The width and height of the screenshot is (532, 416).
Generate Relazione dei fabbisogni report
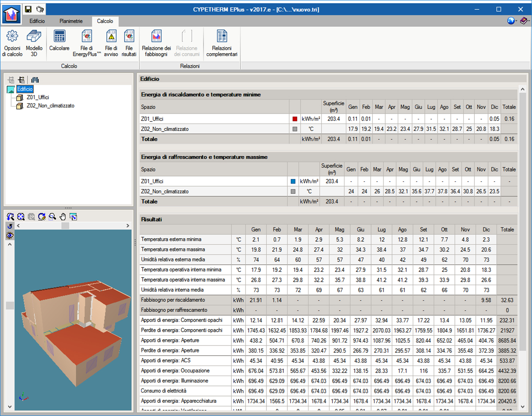156,43
